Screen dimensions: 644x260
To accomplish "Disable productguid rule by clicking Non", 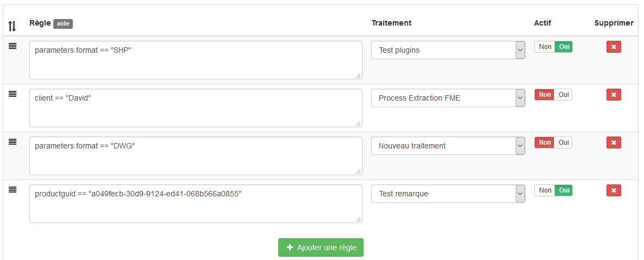I will (x=545, y=190).
